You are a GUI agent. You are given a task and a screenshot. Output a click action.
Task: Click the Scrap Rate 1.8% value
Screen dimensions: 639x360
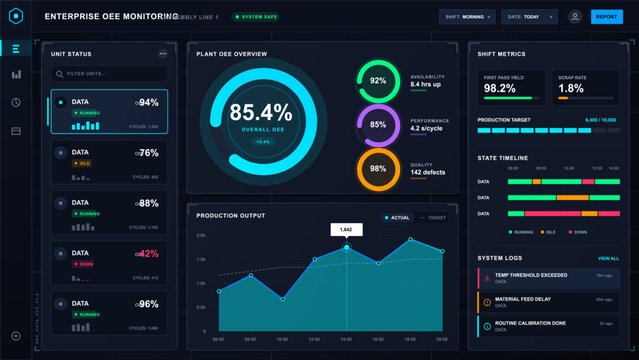(x=571, y=88)
